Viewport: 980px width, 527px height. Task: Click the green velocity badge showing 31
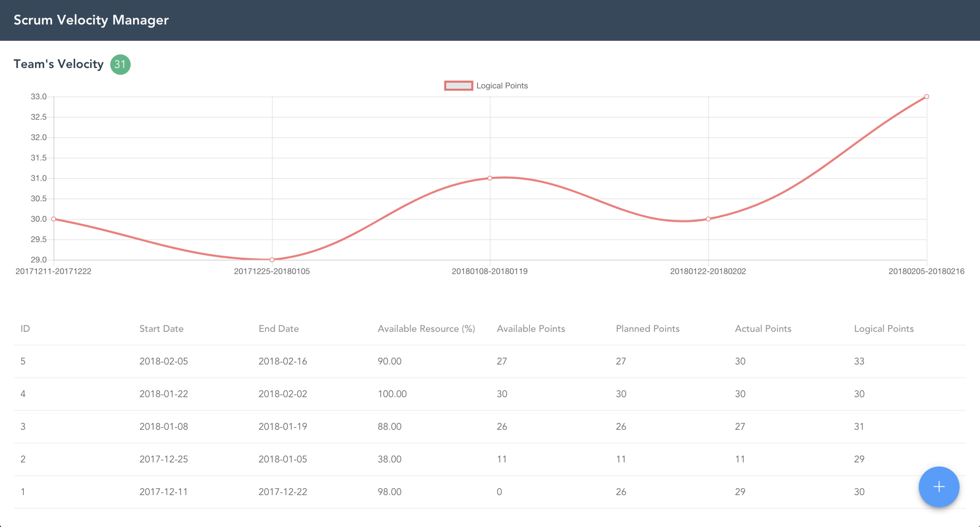[x=120, y=64]
